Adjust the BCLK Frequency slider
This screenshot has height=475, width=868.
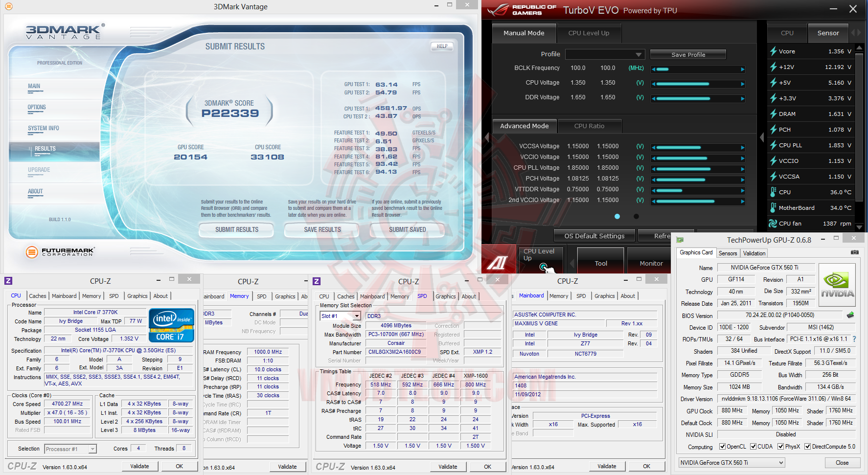(698, 69)
